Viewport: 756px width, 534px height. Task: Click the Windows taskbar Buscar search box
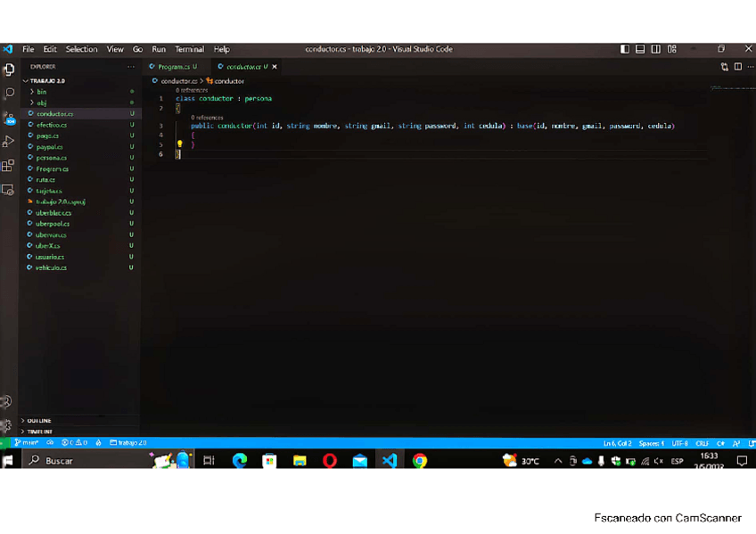[80, 461]
